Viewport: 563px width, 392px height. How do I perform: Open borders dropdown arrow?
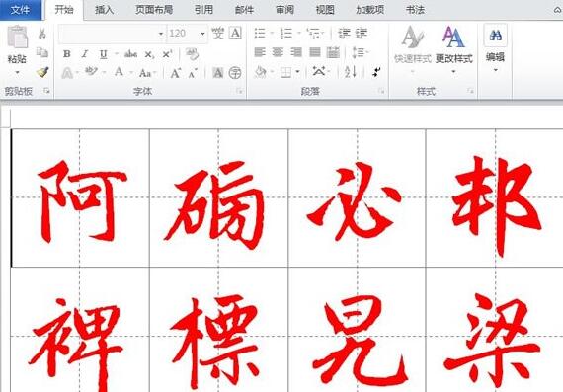click(x=297, y=72)
